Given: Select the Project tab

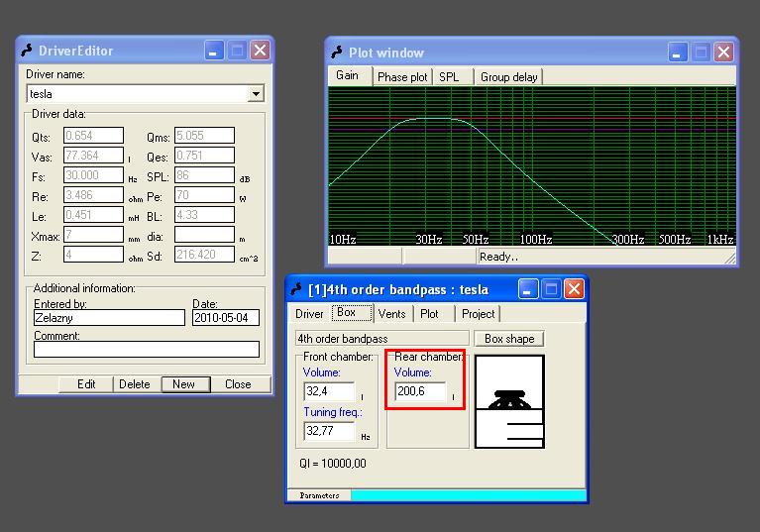Looking at the screenshot, I should (x=478, y=314).
